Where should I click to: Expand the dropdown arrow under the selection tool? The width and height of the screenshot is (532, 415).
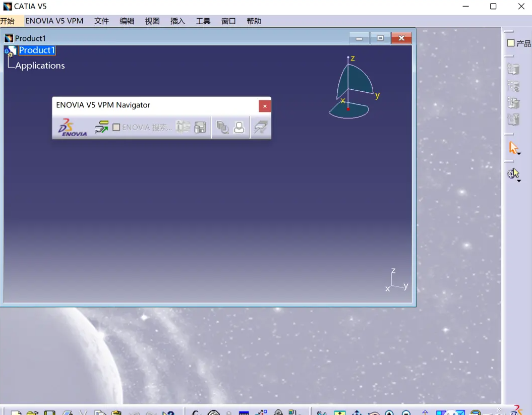[x=519, y=153]
